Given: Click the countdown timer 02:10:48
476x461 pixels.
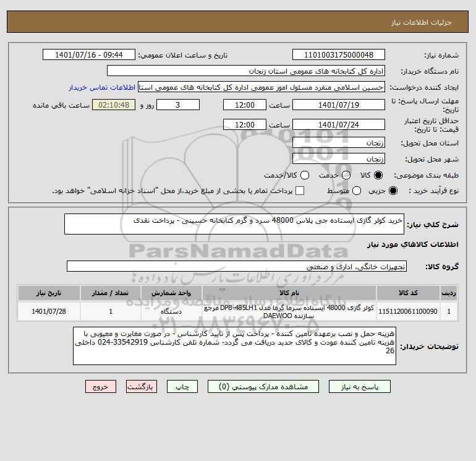Looking at the screenshot, I should click(x=114, y=105).
